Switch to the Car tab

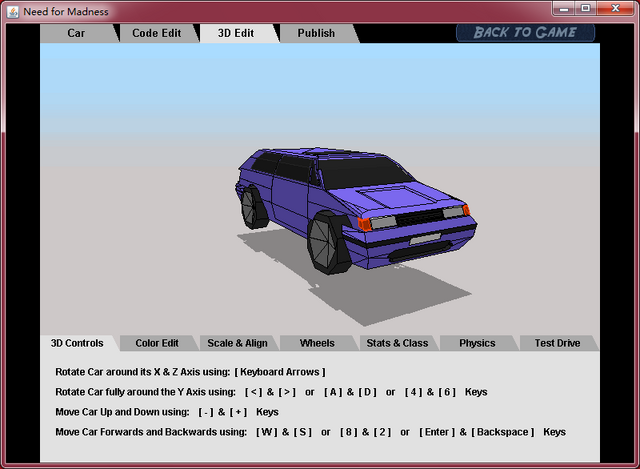pyautogui.click(x=76, y=33)
